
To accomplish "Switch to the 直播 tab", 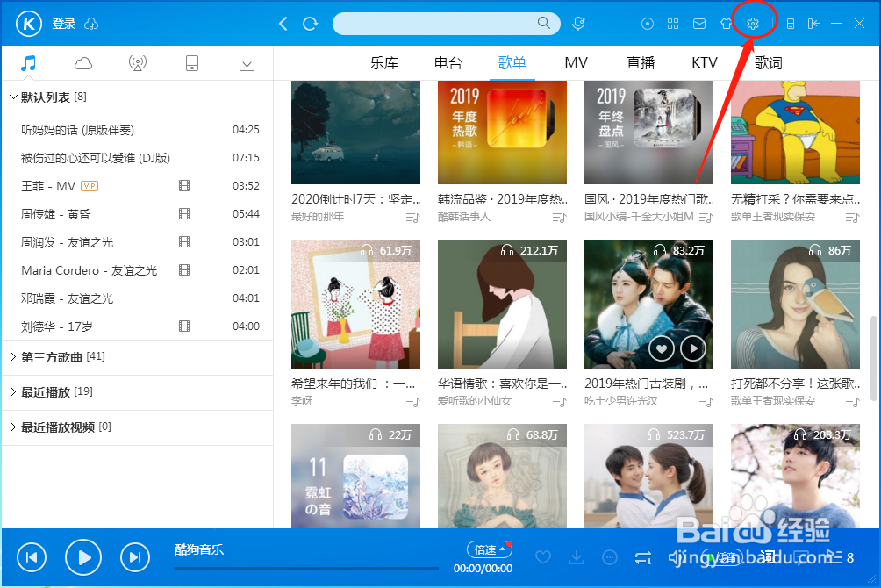I will (641, 63).
